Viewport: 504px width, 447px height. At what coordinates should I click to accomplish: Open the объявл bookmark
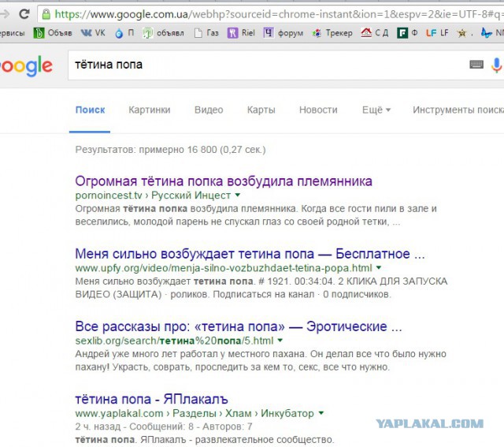click(x=163, y=33)
